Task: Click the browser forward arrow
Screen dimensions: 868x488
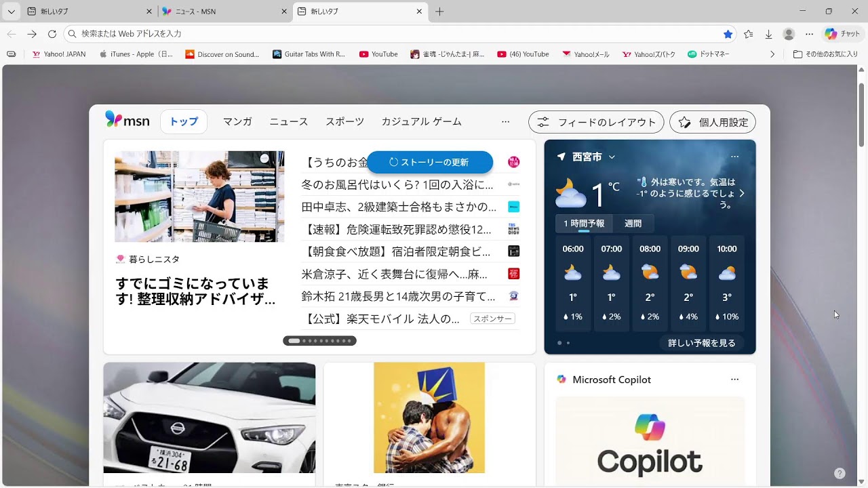Action: [32, 34]
